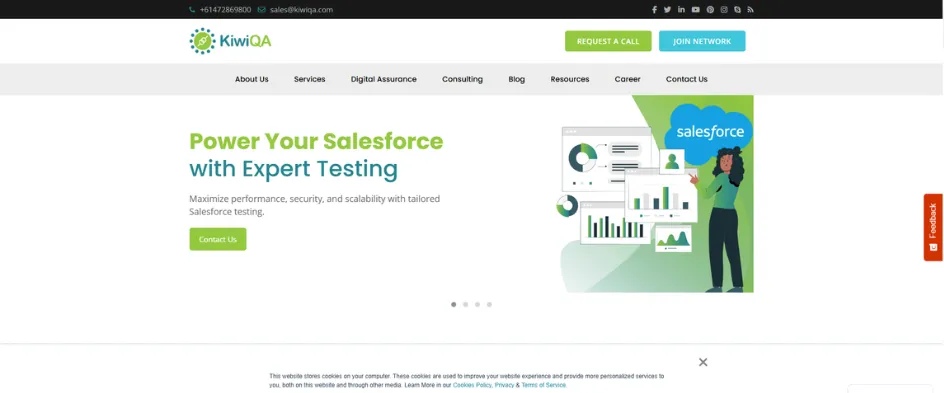This screenshot has width=944, height=393.
Task: Open the Contact Us nav item
Action: (x=686, y=79)
